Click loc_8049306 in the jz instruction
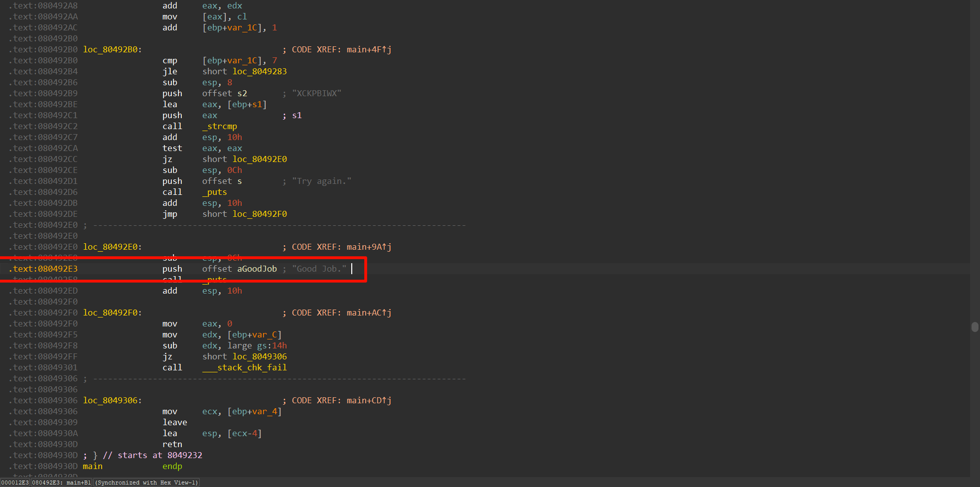 coord(260,356)
